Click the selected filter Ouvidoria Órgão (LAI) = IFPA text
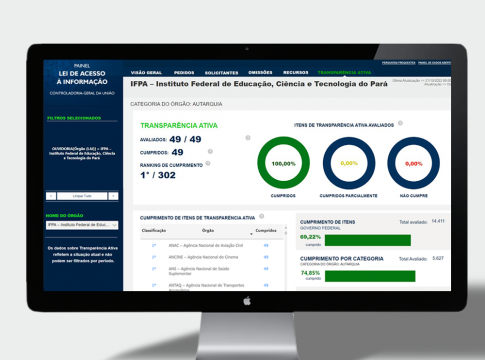Viewport: 485px width, 360px height. click(82, 153)
